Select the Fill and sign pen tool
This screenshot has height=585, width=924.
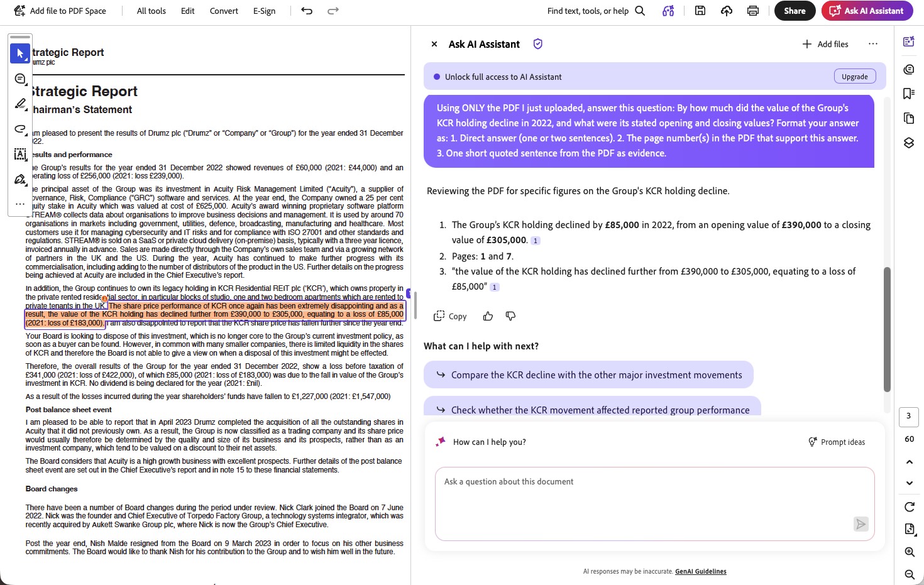click(x=20, y=180)
